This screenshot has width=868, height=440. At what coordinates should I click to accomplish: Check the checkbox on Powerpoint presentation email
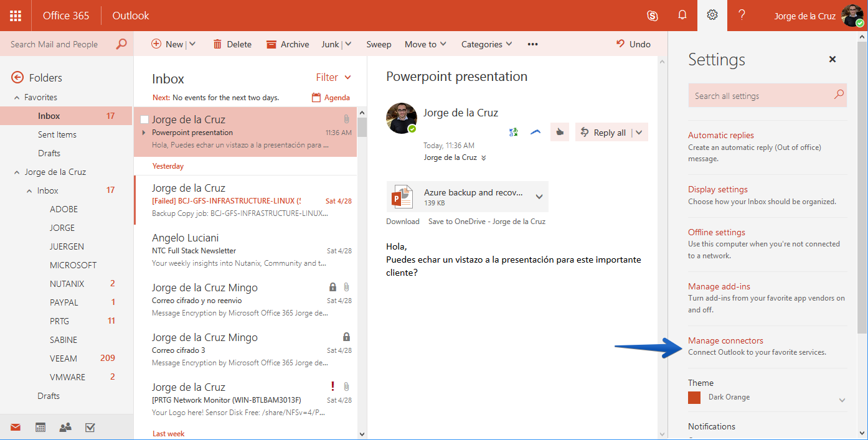144,119
